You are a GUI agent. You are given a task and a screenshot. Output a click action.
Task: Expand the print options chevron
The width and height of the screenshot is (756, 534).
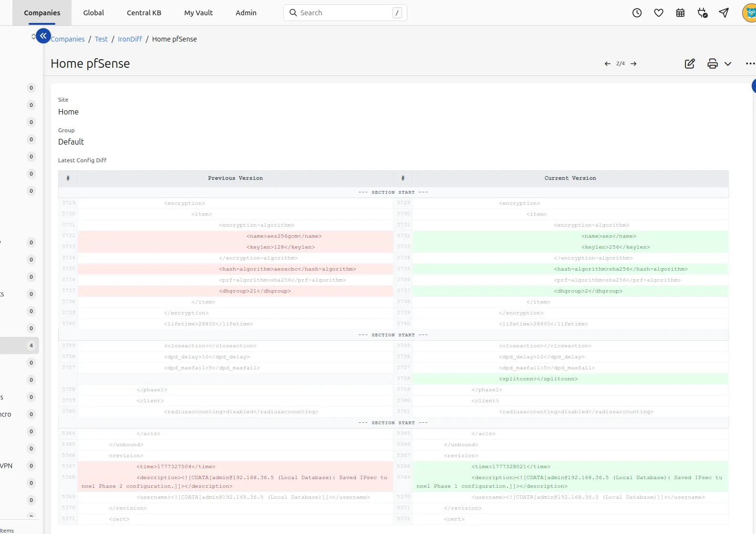pos(728,63)
